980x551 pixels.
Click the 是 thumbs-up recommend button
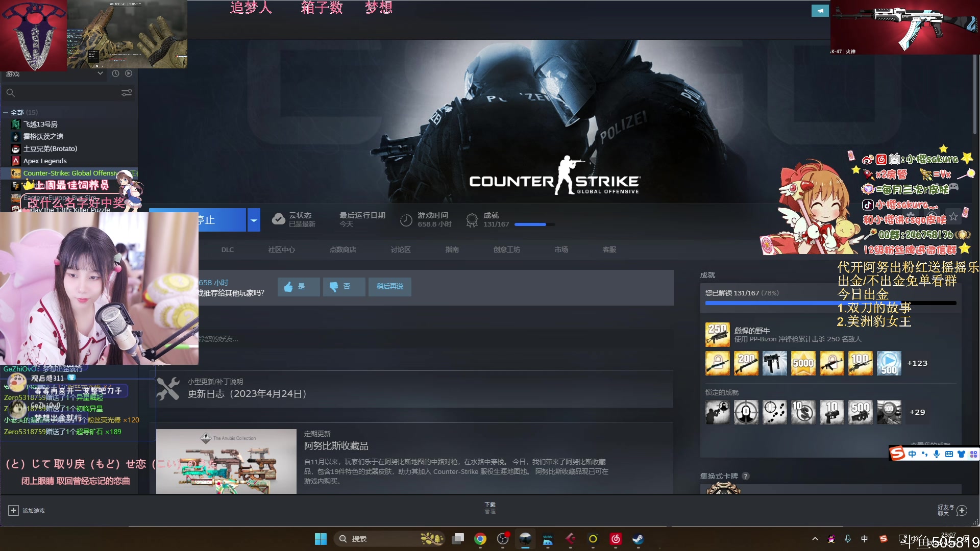(299, 287)
